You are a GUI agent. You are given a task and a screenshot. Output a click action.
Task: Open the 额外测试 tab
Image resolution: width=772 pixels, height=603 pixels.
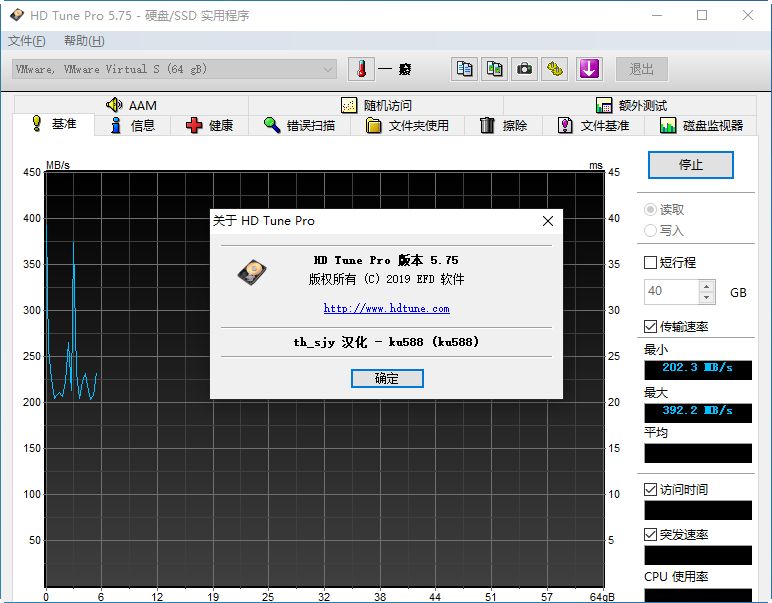(x=631, y=105)
